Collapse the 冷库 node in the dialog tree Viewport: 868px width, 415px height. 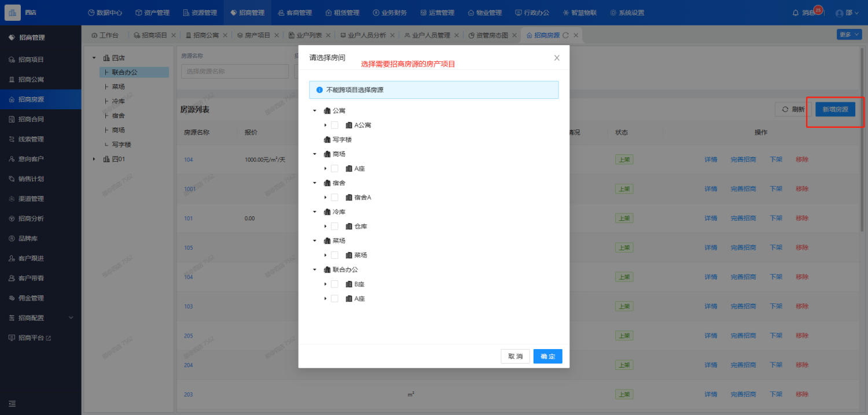[315, 212]
